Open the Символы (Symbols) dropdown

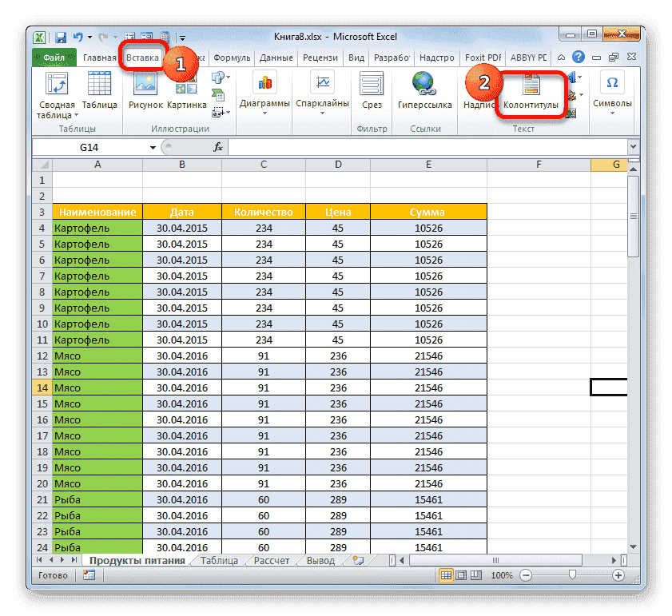pos(612,93)
